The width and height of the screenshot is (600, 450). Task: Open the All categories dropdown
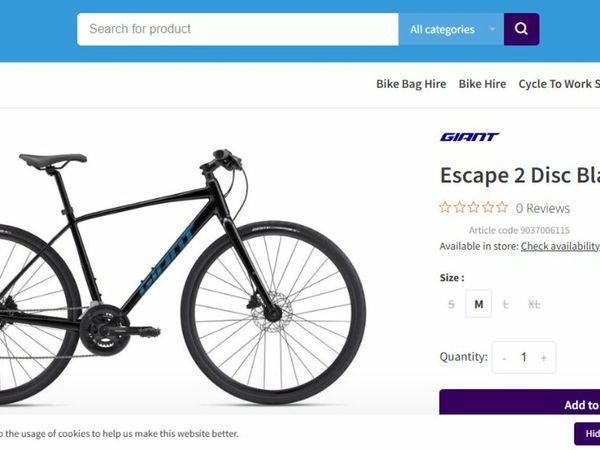coord(451,29)
